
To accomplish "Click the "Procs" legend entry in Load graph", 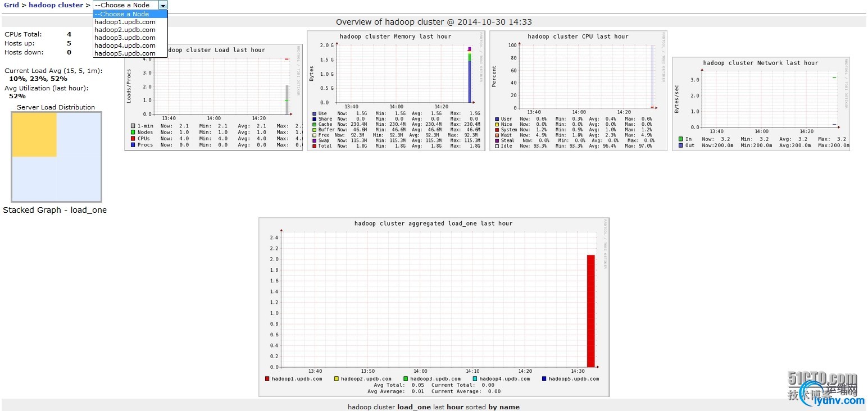I will coord(142,145).
